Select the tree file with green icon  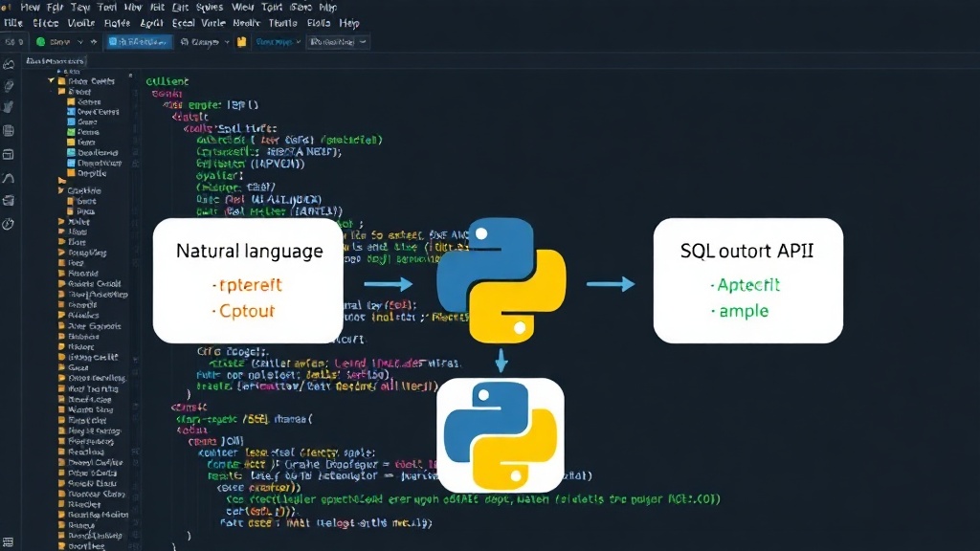[x=82, y=132]
